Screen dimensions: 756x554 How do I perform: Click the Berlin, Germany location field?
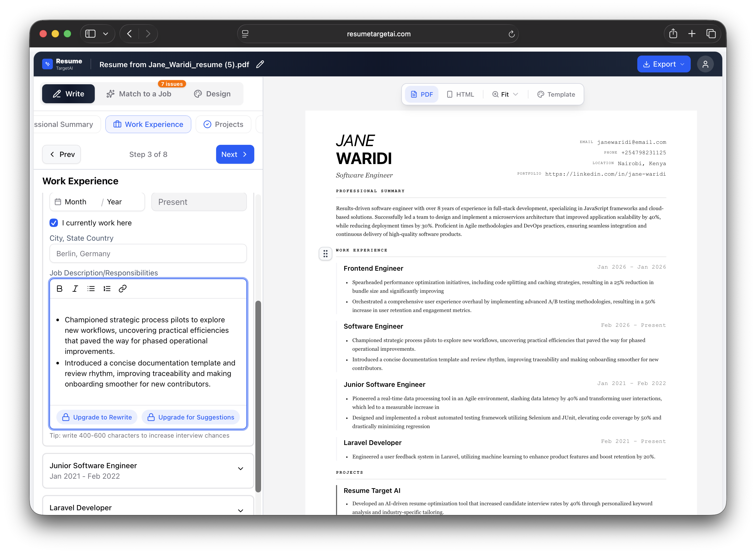point(148,254)
